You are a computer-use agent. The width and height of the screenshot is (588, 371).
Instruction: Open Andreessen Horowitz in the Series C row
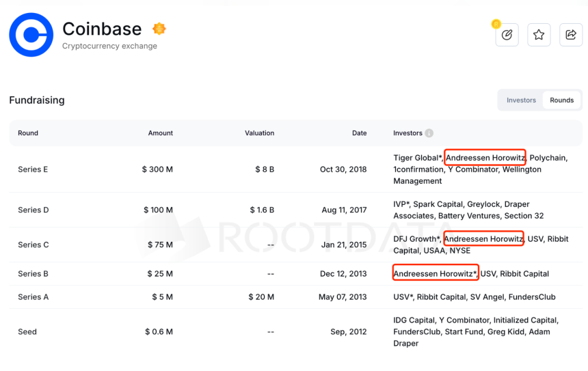coord(483,239)
